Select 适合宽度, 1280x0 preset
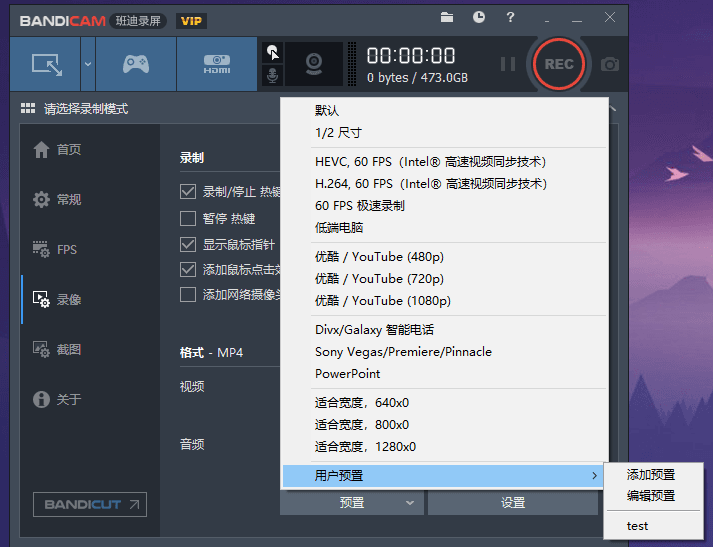This screenshot has width=713, height=547. (444, 447)
